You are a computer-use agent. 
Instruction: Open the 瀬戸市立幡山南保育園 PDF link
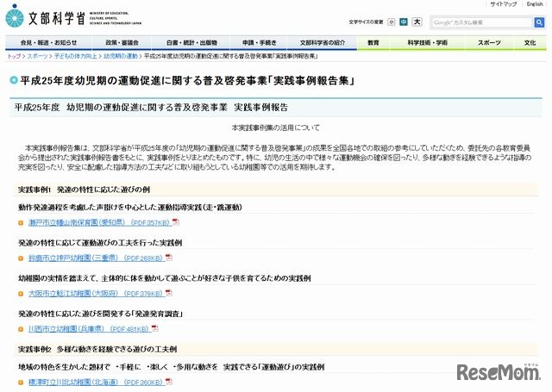pyautogui.click(x=100, y=222)
